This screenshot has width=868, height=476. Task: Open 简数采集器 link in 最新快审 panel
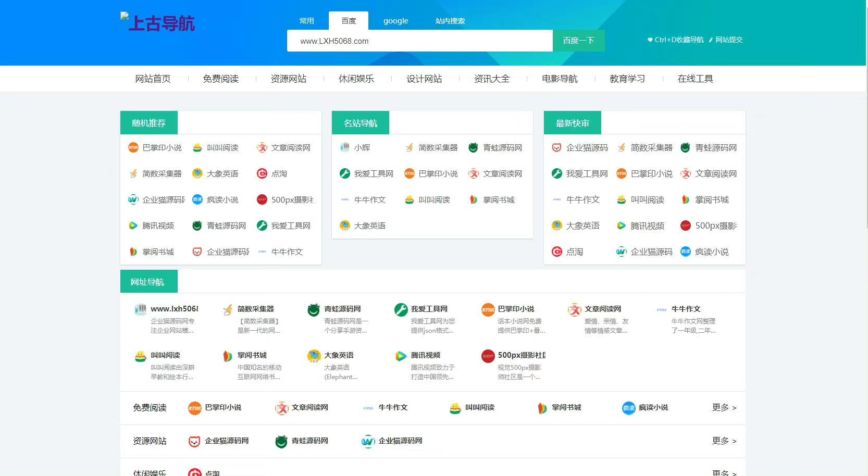point(651,147)
